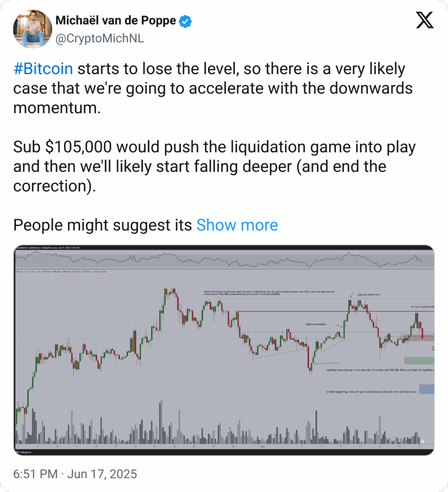
Task: Click the X logo in the corner
Action: 425,20
